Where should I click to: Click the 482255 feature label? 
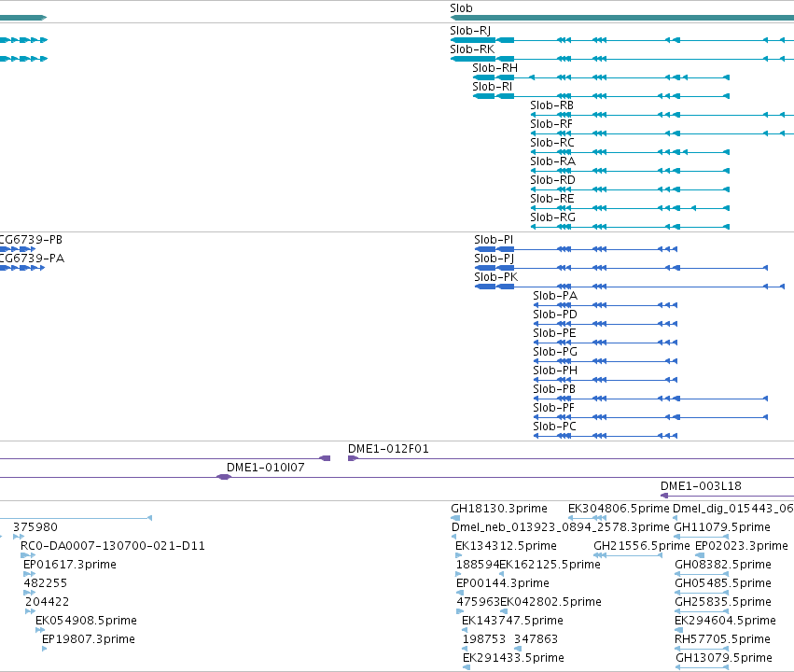[x=45, y=584]
